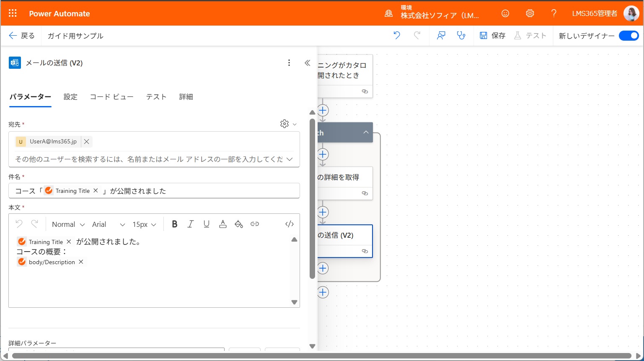The height and width of the screenshot is (361, 644).
Task: Remove UserA@lms365.jp recipient
Action: pos(86,142)
